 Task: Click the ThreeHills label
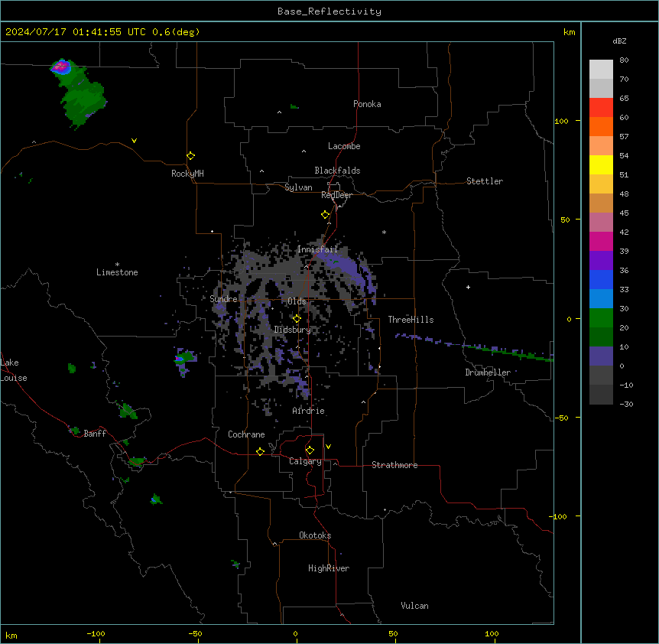coord(411,320)
